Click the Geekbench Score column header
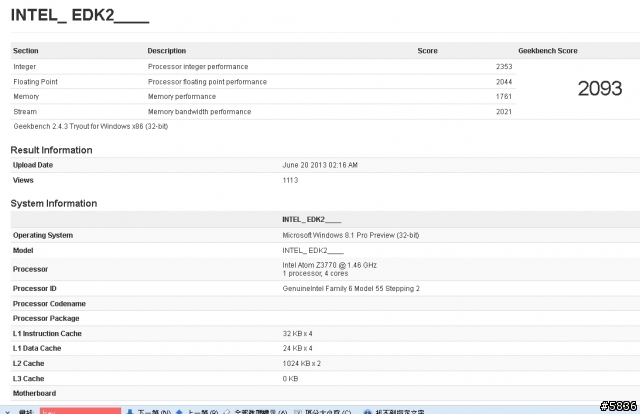The image size is (640, 414). coord(548,51)
